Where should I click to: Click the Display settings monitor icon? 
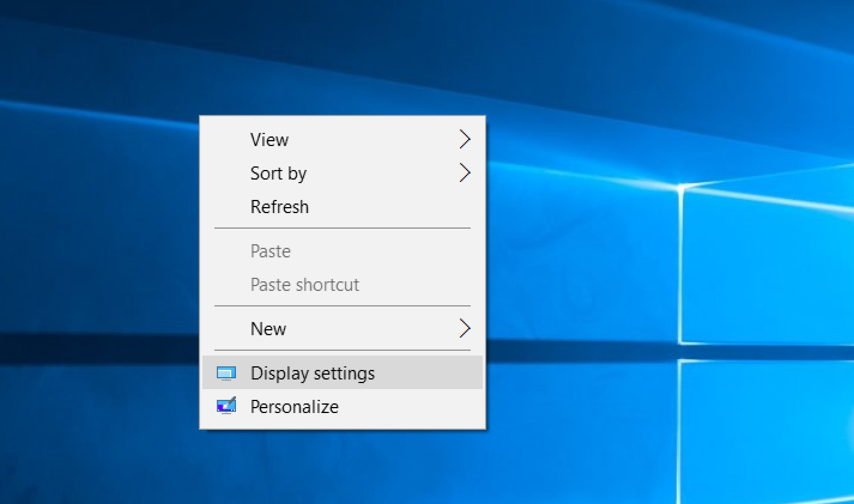pyautogui.click(x=226, y=374)
